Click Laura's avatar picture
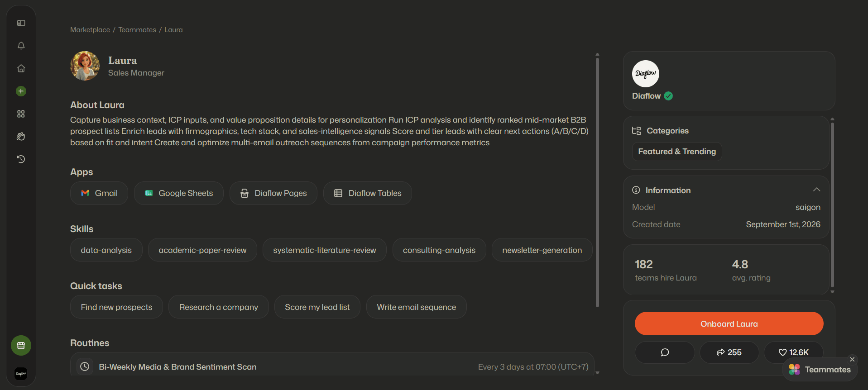Viewport: 868px width, 390px height. pyautogui.click(x=85, y=66)
